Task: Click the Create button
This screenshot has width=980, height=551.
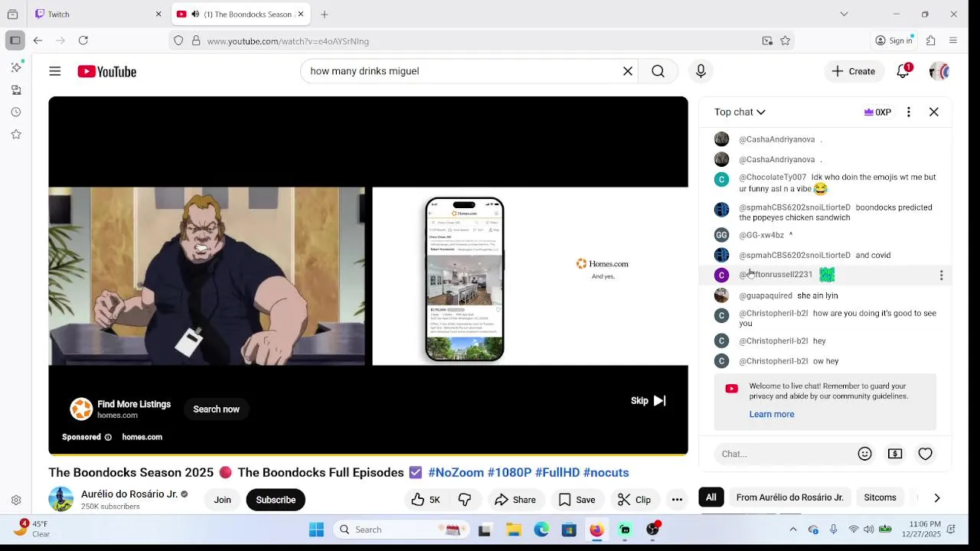Action: coord(854,71)
